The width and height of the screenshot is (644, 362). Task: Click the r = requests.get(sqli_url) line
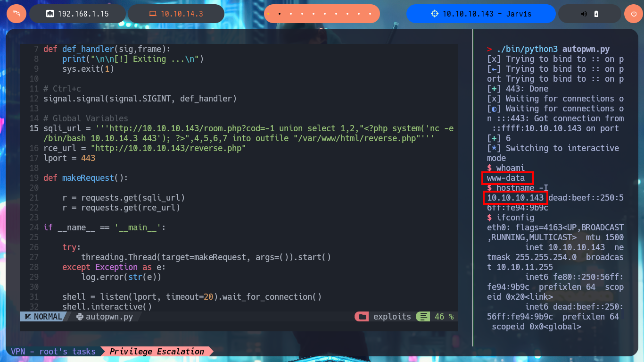coord(124,198)
